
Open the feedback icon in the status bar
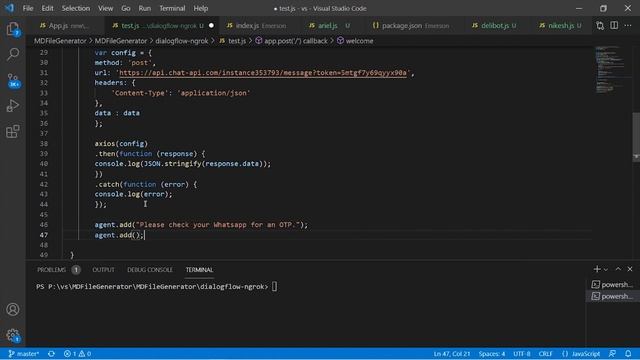click(612, 354)
